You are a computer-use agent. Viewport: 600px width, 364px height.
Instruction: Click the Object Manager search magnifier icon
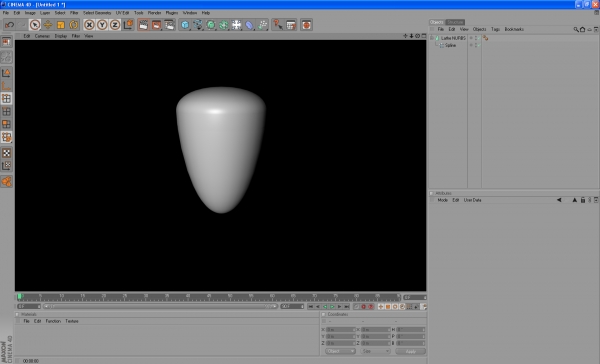click(x=576, y=29)
